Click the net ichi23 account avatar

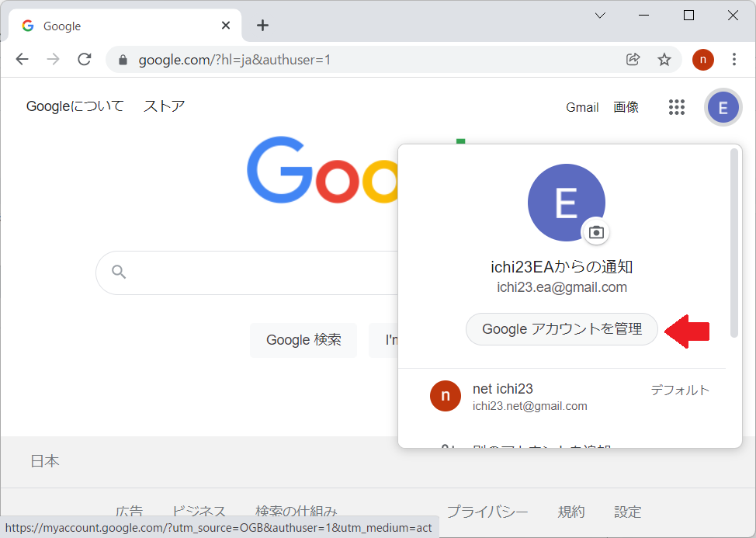point(445,396)
